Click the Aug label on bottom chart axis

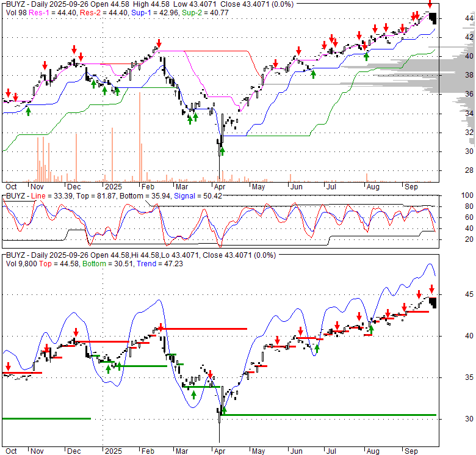tap(373, 451)
